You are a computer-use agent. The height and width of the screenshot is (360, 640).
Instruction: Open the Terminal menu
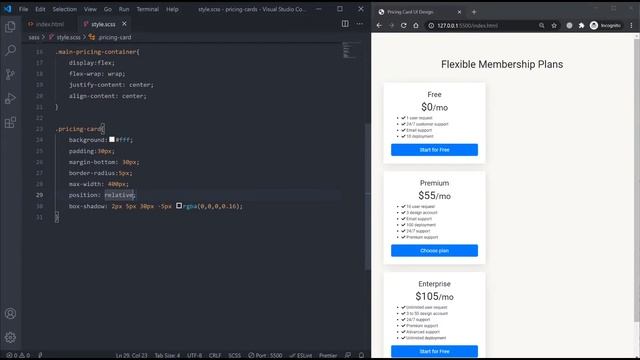click(147, 9)
